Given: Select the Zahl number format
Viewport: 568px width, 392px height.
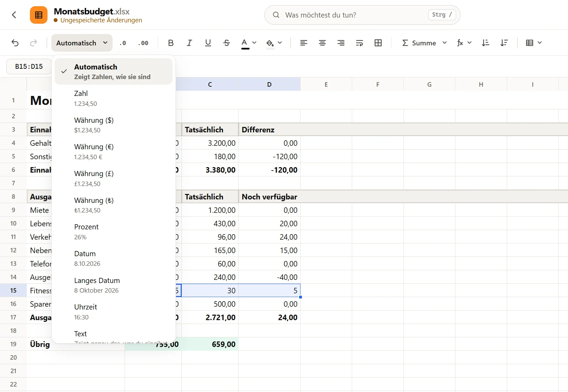Looking at the screenshot, I should click(x=114, y=98).
